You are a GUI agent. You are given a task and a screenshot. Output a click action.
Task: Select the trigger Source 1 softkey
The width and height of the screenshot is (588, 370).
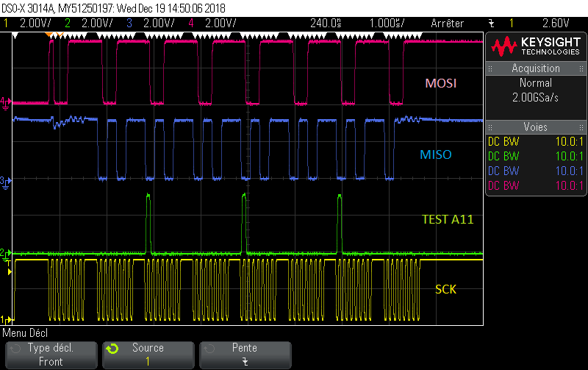(148, 355)
